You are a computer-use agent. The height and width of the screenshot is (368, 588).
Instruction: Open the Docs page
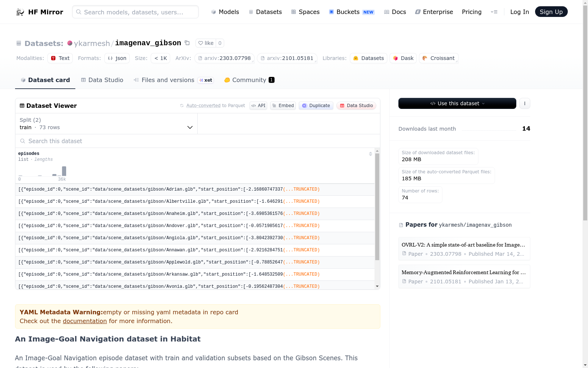click(x=395, y=12)
